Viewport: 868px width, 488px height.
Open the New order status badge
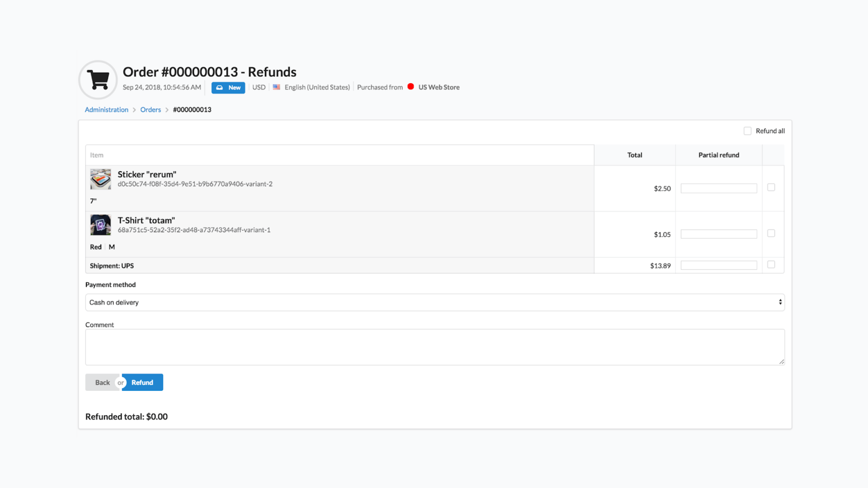(228, 88)
